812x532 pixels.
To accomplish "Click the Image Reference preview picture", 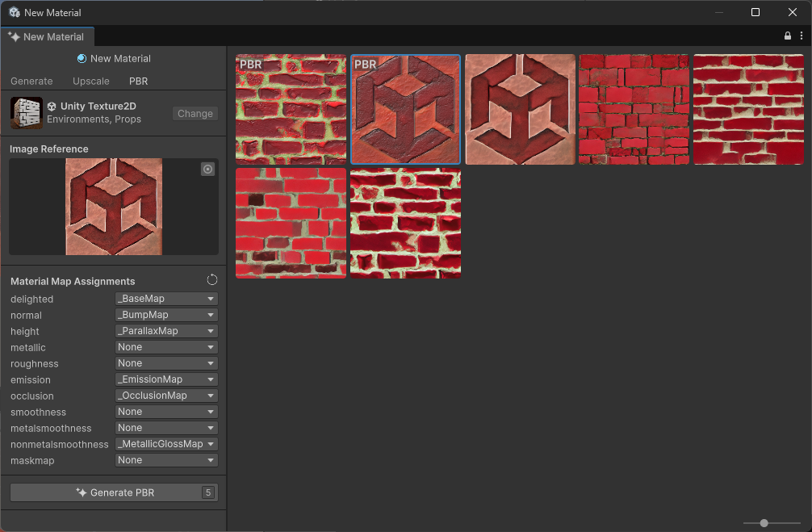I will point(114,207).
